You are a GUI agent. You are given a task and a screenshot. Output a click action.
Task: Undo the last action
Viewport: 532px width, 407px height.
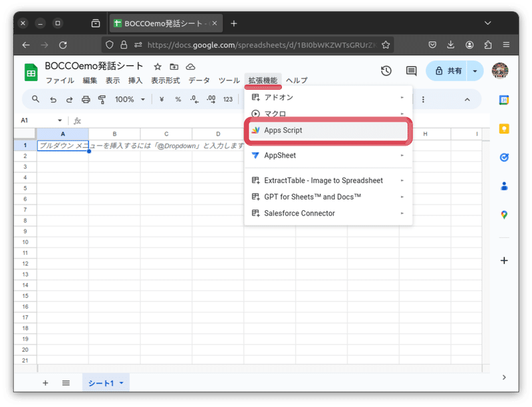(x=53, y=99)
